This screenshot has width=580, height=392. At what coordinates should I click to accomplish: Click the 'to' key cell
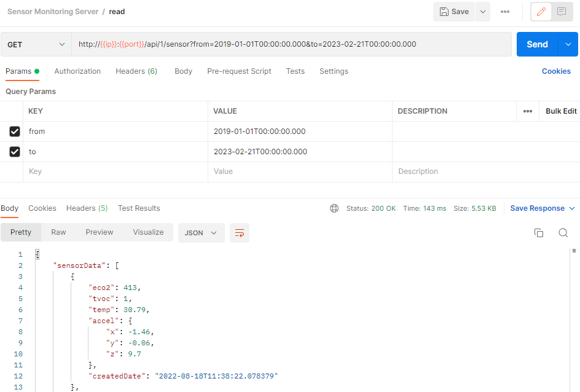pos(116,152)
